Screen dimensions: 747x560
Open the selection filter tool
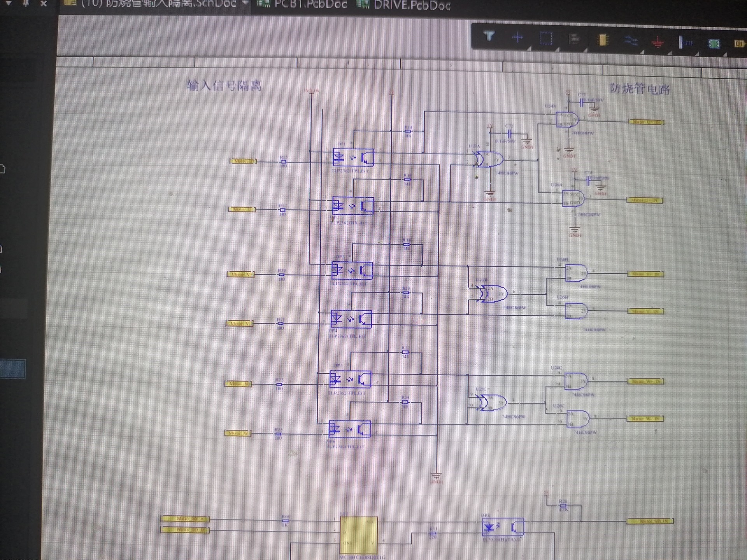coord(489,37)
